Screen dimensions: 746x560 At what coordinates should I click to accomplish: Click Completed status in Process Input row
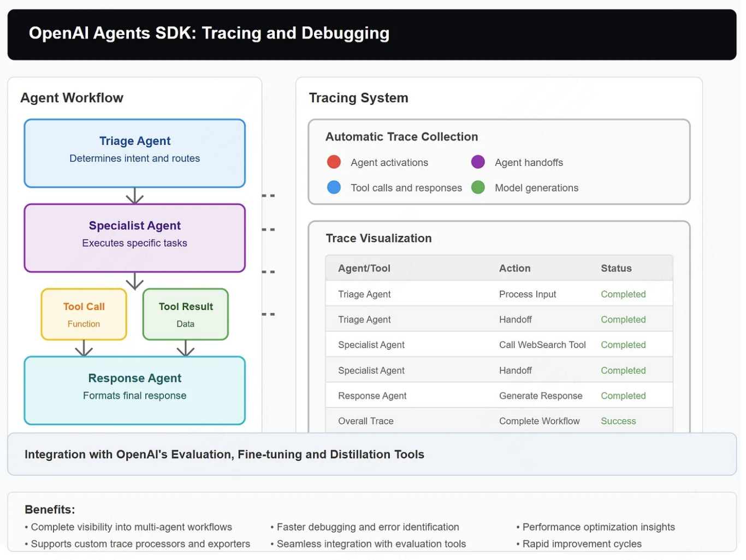pyautogui.click(x=623, y=294)
